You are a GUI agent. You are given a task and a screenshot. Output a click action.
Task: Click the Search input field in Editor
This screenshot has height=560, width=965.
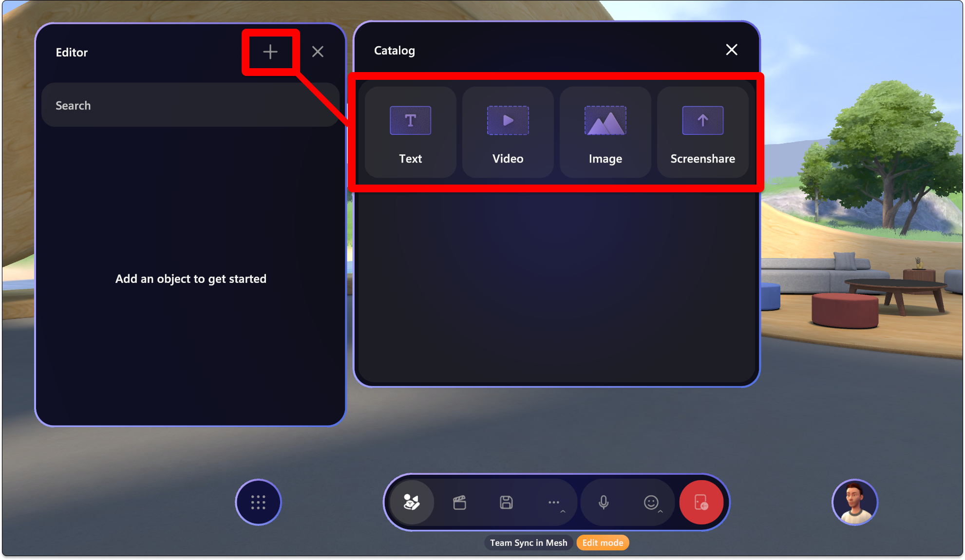click(190, 105)
